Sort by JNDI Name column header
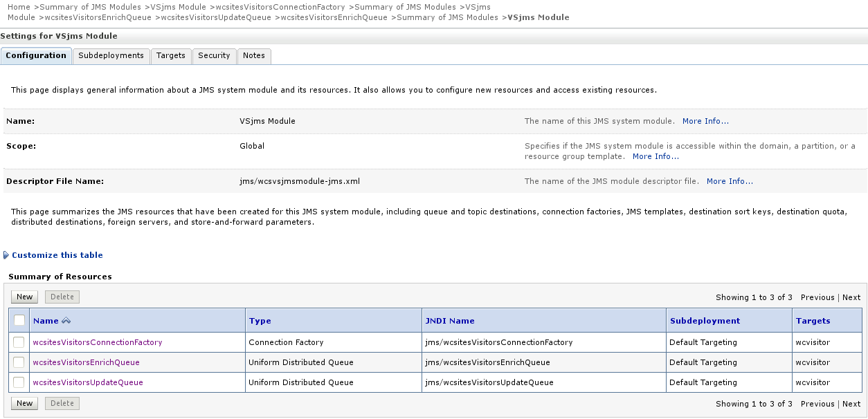Viewport: 868px width, 419px height. (x=450, y=321)
